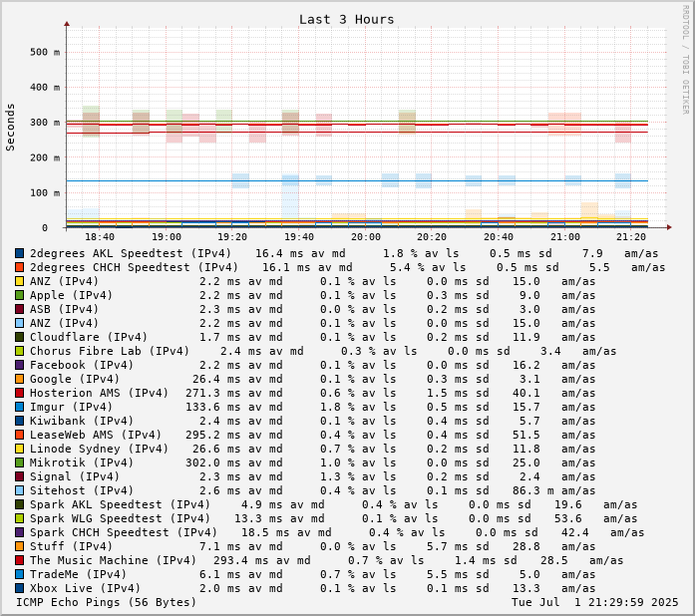
Task: Click the Facebook (IPv4) purple legend swatch
Action: tap(19, 365)
